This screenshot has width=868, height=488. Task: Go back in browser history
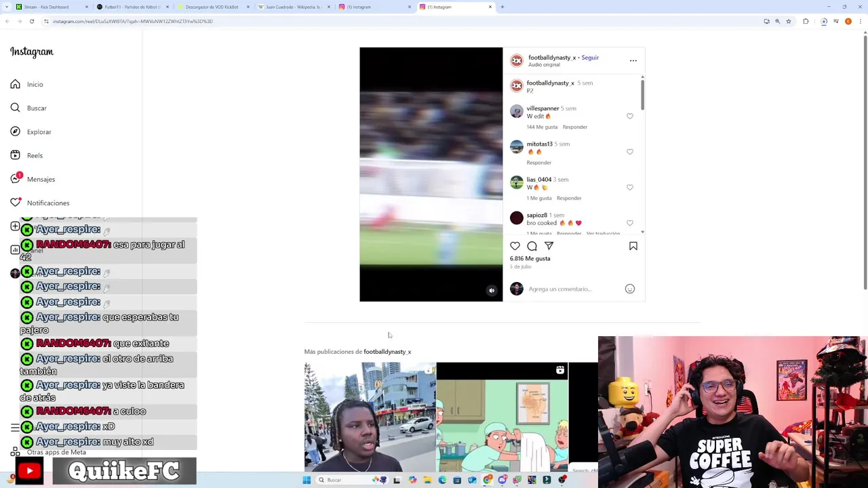[x=7, y=21]
